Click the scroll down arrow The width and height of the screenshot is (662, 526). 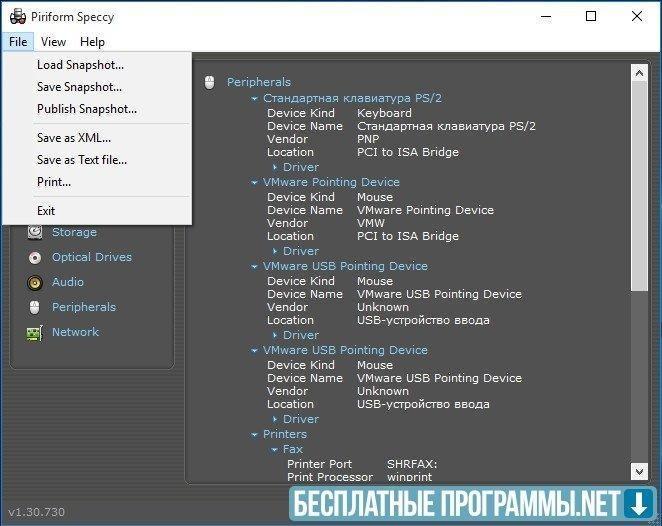(639, 471)
